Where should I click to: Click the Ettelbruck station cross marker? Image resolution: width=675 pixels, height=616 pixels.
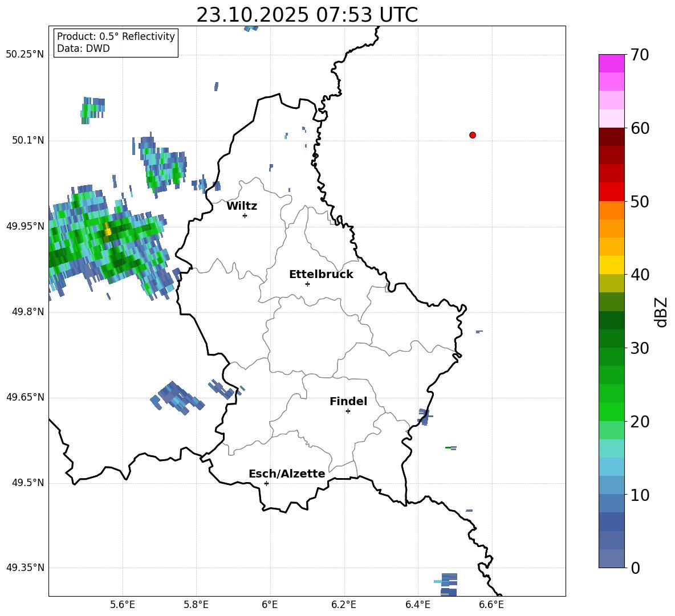(x=307, y=284)
